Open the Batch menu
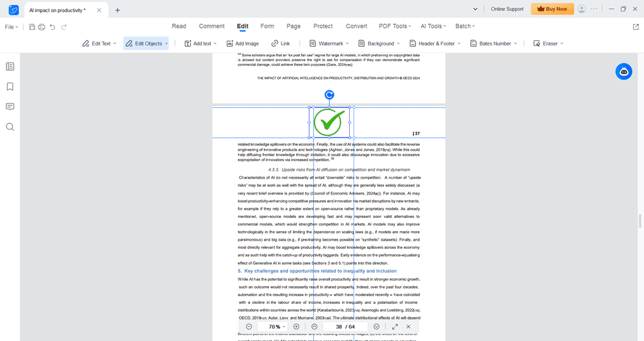 pos(465,27)
